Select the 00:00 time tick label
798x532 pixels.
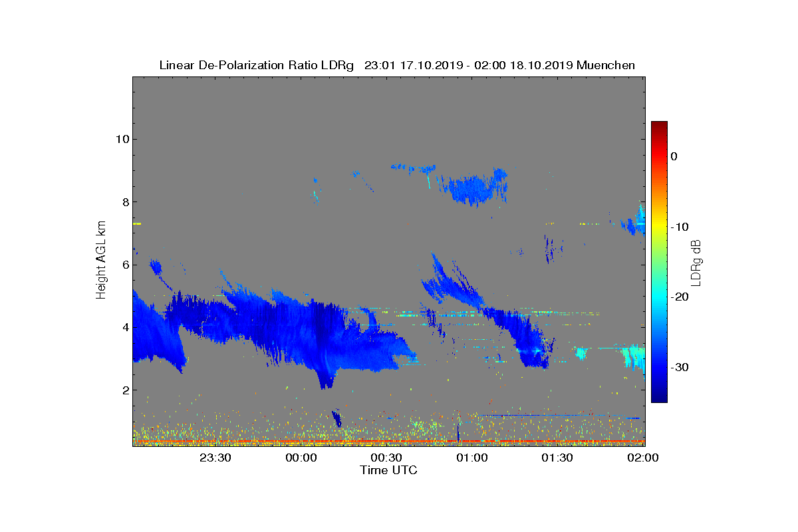pos(301,458)
